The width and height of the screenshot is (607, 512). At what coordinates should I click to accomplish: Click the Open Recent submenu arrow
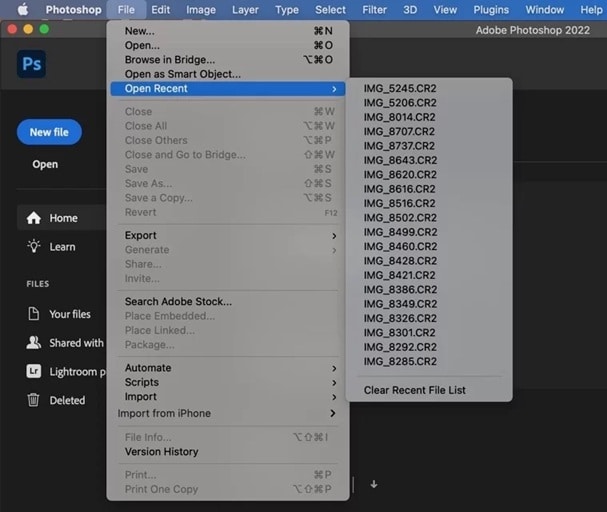[x=334, y=89]
